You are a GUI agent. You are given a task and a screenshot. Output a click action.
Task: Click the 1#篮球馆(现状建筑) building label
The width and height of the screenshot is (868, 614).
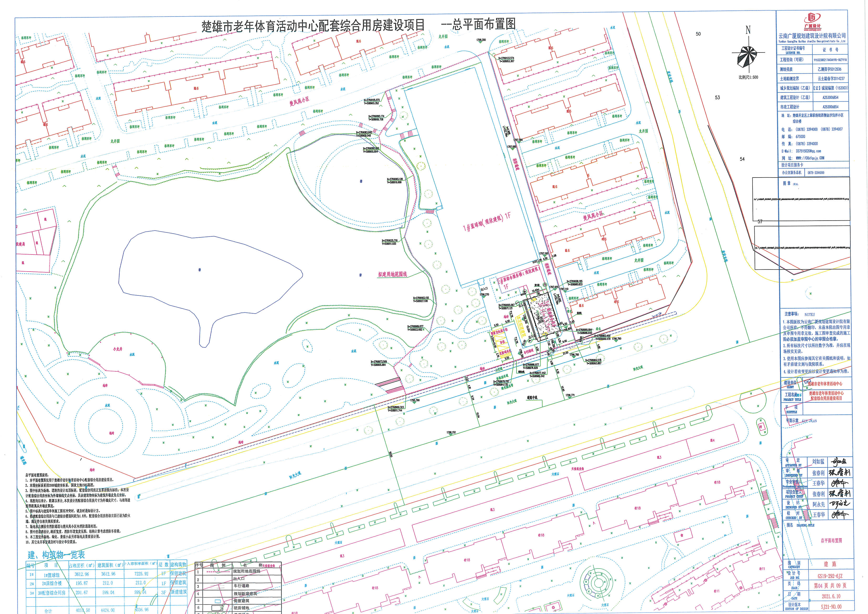point(487,222)
